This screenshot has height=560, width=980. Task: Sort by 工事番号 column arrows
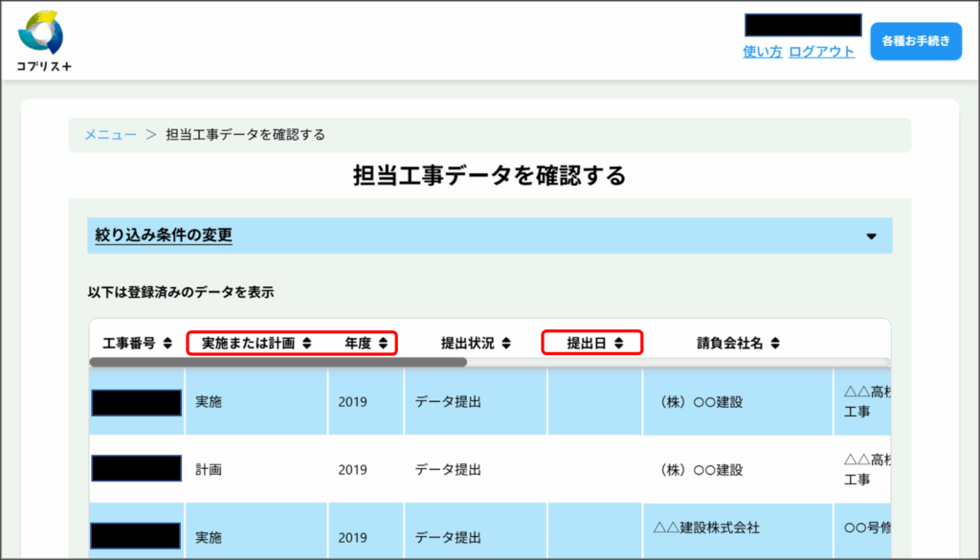(x=167, y=343)
